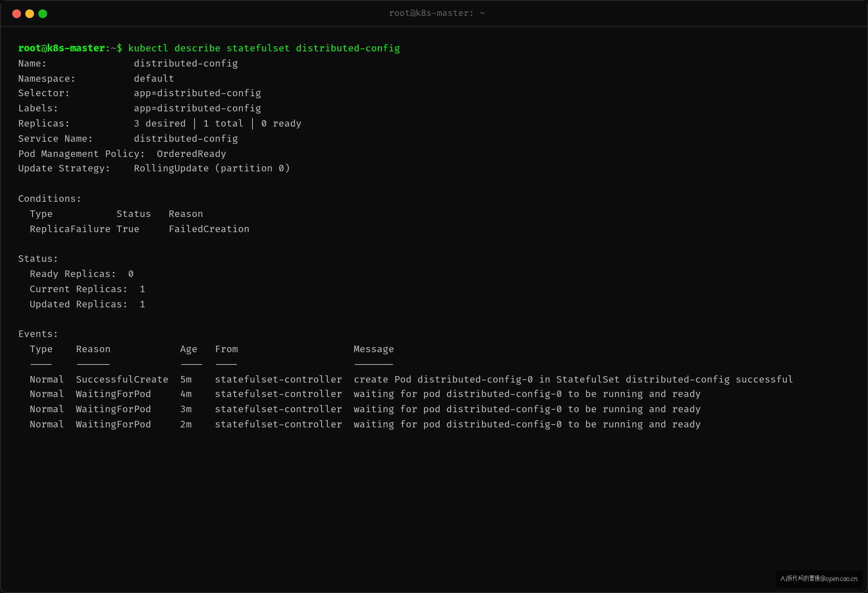Image resolution: width=868 pixels, height=593 pixels.
Task: Click the From column header in Events
Action: [x=226, y=349]
